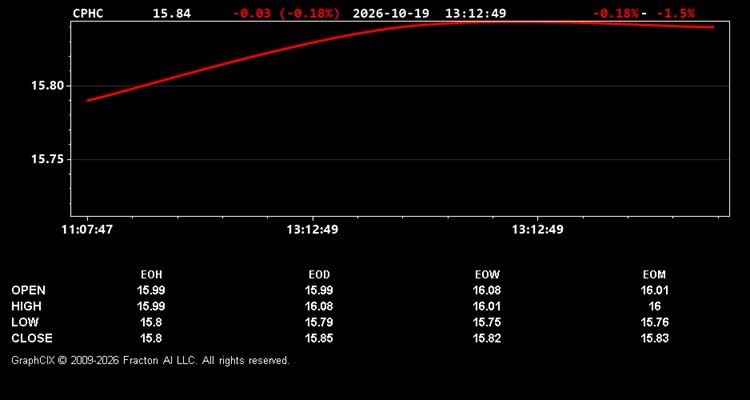Image resolution: width=750 pixels, height=400 pixels.
Task: Click the EOD column header
Action: (x=319, y=275)
